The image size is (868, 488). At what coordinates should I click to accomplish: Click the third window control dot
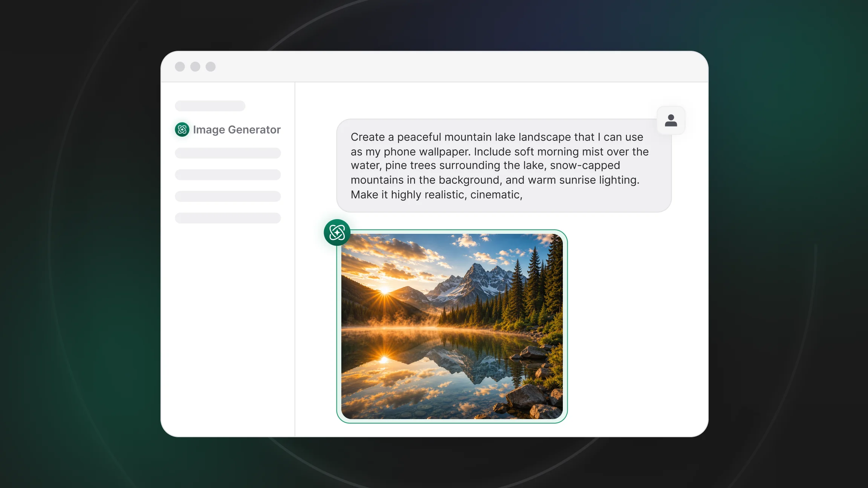211,67
